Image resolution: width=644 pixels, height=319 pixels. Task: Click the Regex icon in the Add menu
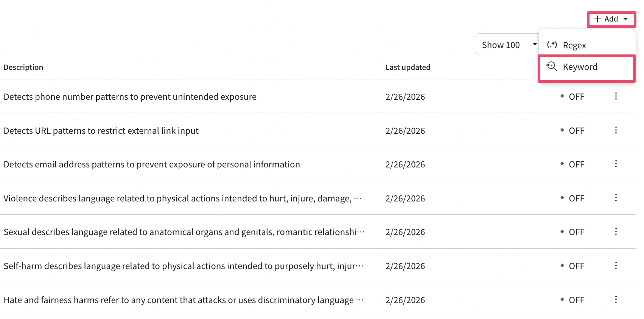pos(552,45)
